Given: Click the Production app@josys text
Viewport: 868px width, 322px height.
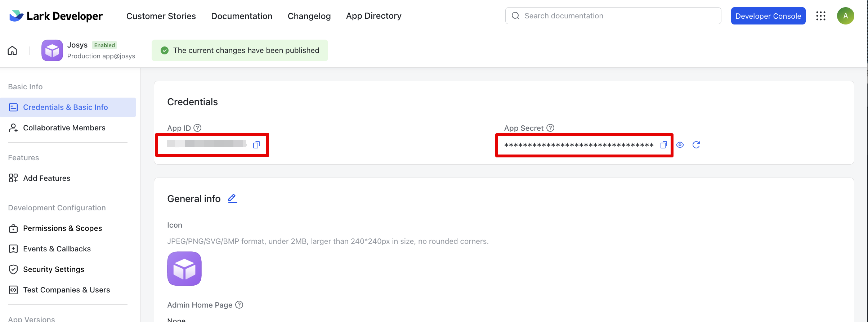Looking at the screenshot, I should pyautogui.click(x=101, y=56).
